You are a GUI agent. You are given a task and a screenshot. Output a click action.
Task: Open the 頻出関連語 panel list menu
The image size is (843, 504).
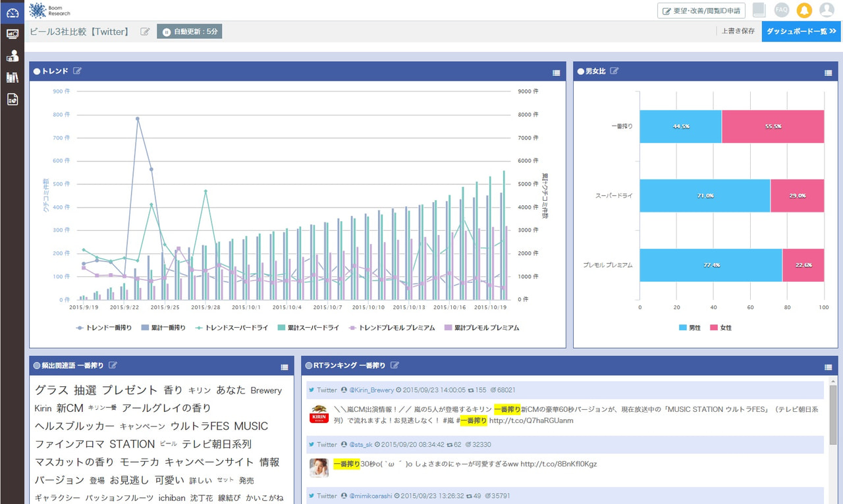[x=285, y=366]
